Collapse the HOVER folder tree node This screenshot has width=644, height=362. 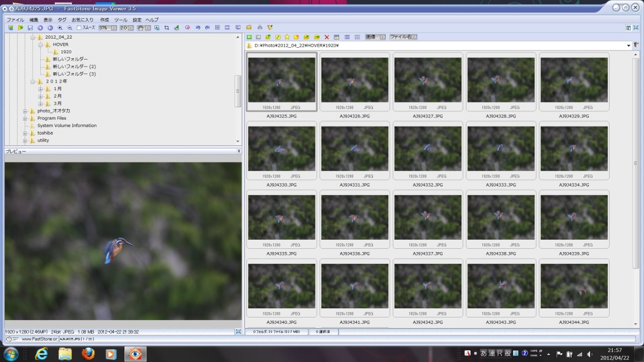40,45
